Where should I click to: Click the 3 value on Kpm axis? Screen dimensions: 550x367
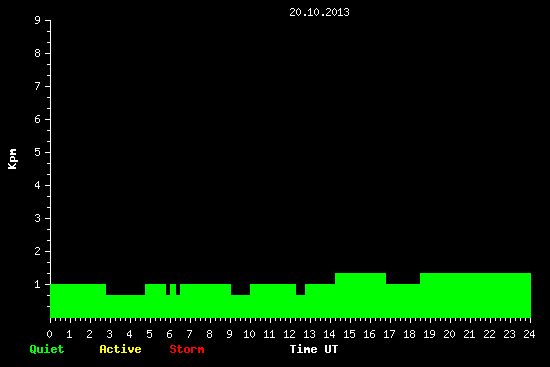click(x=38, y=218)
